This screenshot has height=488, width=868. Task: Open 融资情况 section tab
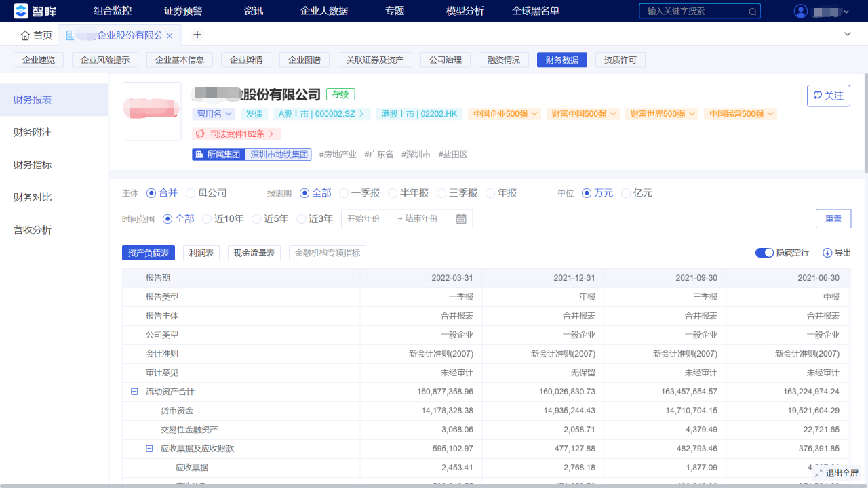pyautogui.click(x=504, y=60)
